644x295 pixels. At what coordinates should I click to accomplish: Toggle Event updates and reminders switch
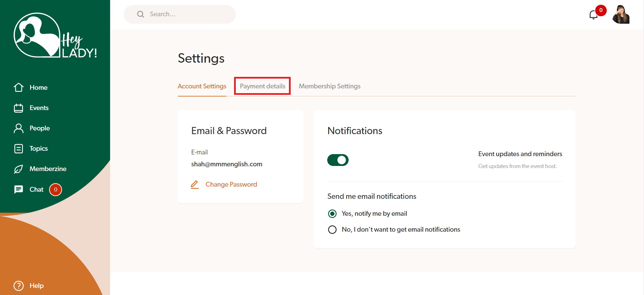click(338, 160)
